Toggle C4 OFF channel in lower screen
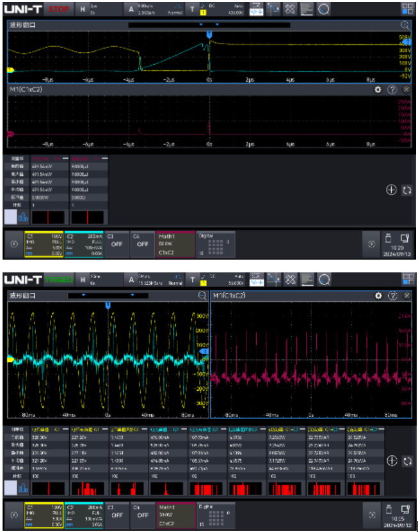Viewport: 418px width, 532px height. tap(142, 513)
